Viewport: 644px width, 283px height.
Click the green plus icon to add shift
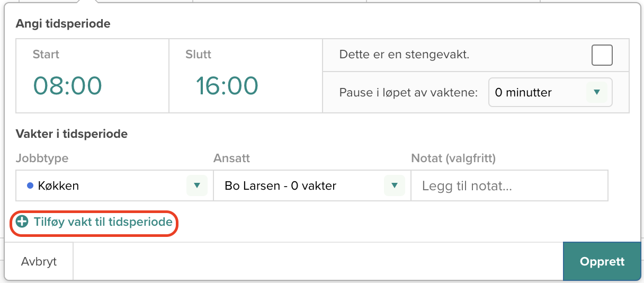click(x=22, y=222)
